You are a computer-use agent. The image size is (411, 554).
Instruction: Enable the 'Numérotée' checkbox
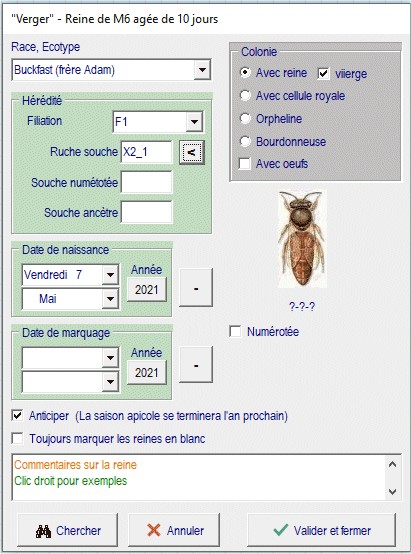[235, 331]
